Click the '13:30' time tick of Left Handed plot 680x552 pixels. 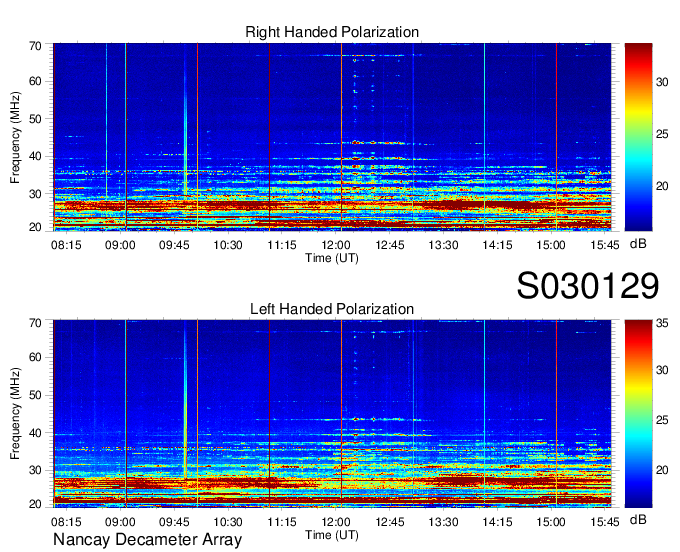click(443, 522)
